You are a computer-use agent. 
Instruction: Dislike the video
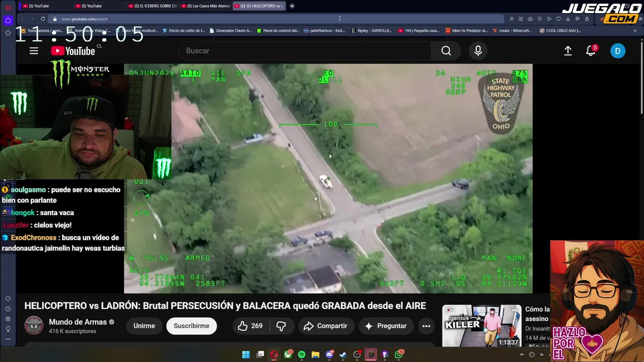(x=281, y=326)
